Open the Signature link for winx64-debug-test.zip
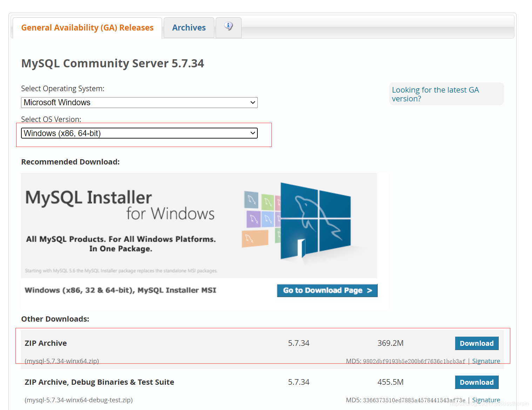Screen dimensions: 532x410 [x=486, y=400]
